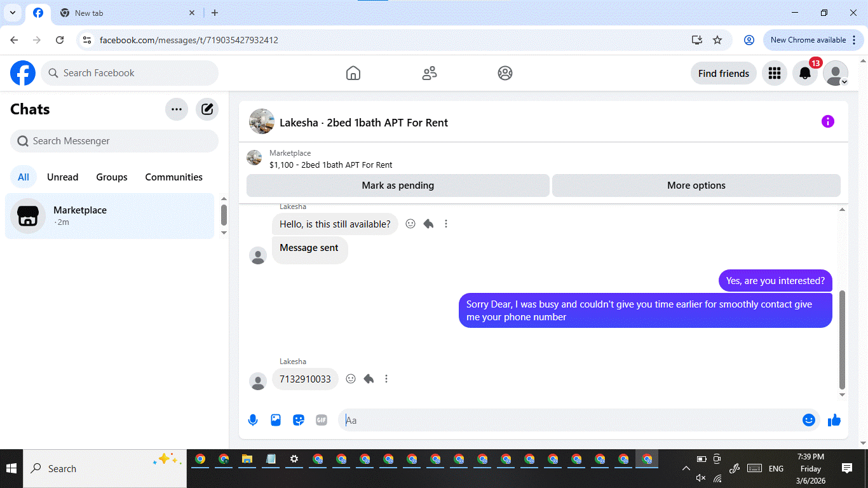Click the Facebook logo

pyautogui.click(x=23, y=73)
